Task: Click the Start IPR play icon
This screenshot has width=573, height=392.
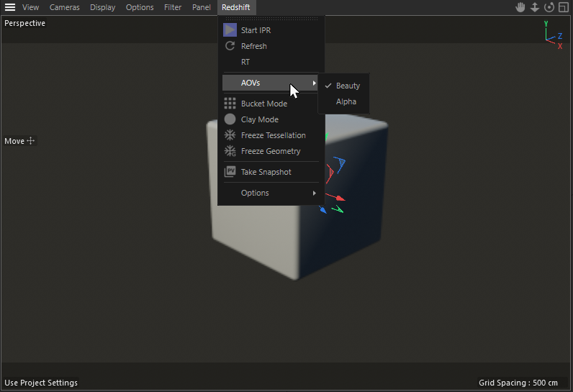Action: [x=230, y=30]
